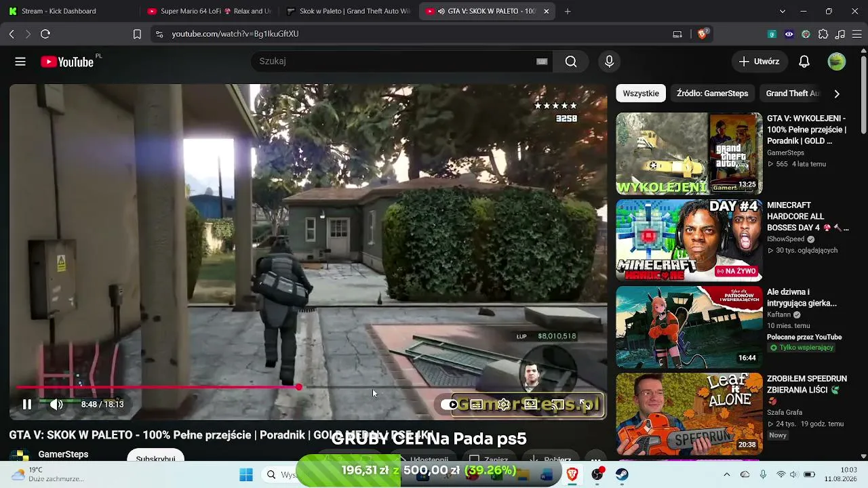
Task: Open the YouTube guide hamburger menu
Action: (20, 62)
